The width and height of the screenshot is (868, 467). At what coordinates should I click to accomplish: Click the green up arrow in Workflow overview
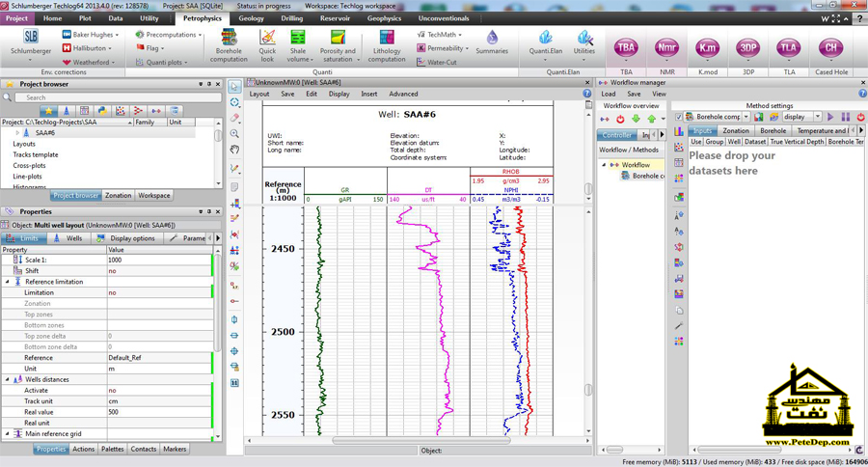pyautogui.click(x=651, y=119)
